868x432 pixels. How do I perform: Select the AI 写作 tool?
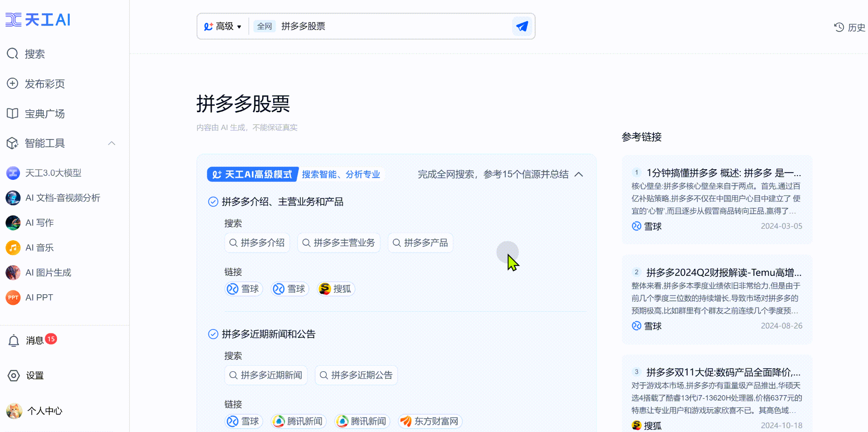pyautogui.click(x=40, y=222)
